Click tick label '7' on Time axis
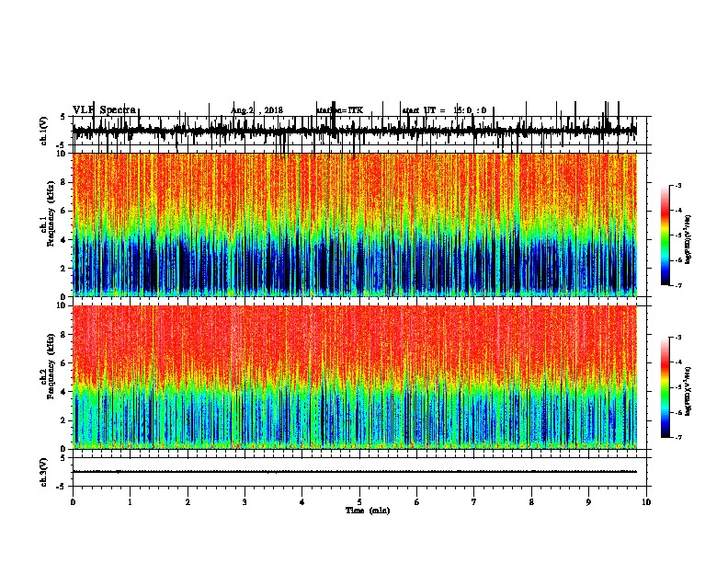This screenshot has height=563, width=728. (474, 502)
